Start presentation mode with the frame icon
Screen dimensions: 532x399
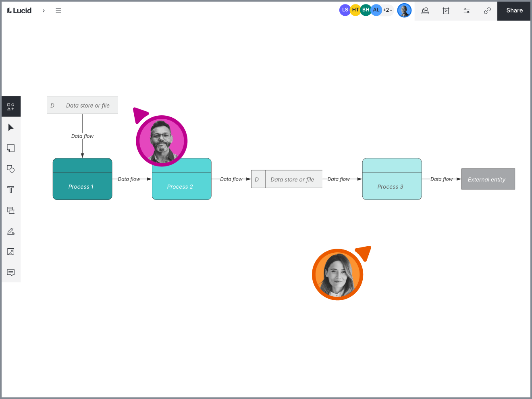click(x=446, y=11)
